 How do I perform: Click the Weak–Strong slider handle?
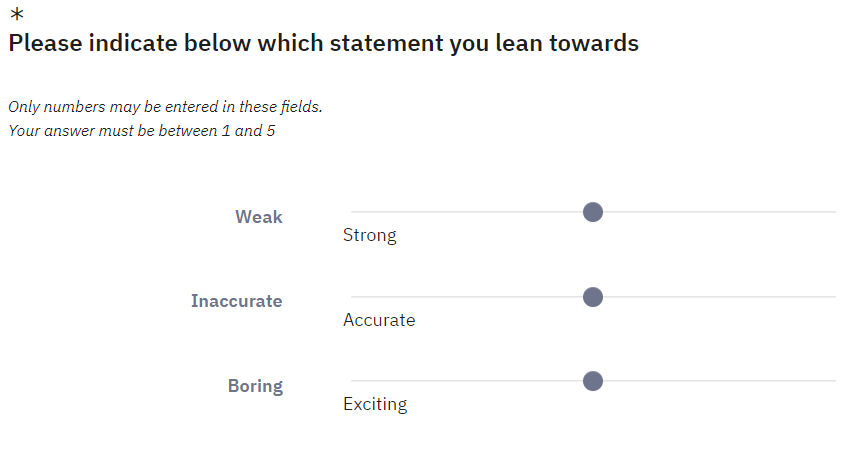593,212
